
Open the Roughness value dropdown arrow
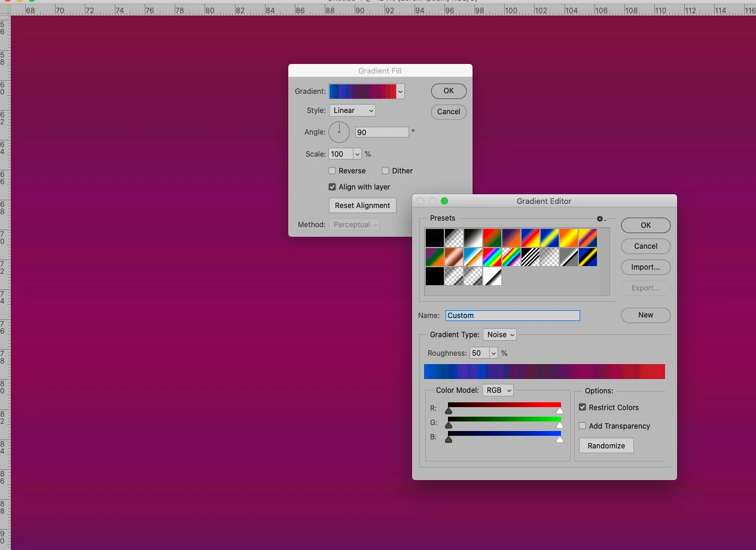point(493,353)
